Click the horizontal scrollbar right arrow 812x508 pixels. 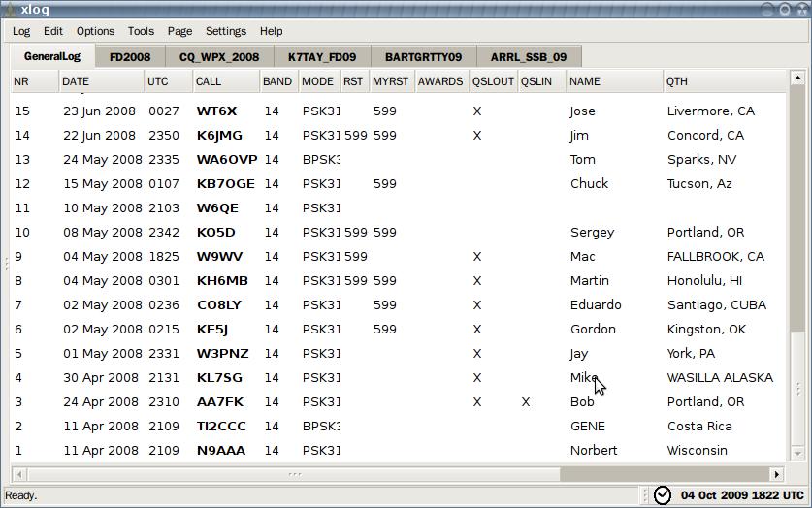pyautogui.click(x=776, y=474)
